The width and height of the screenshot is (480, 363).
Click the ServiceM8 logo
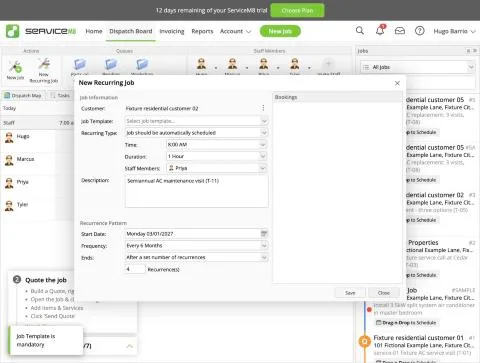click(41, 31)
